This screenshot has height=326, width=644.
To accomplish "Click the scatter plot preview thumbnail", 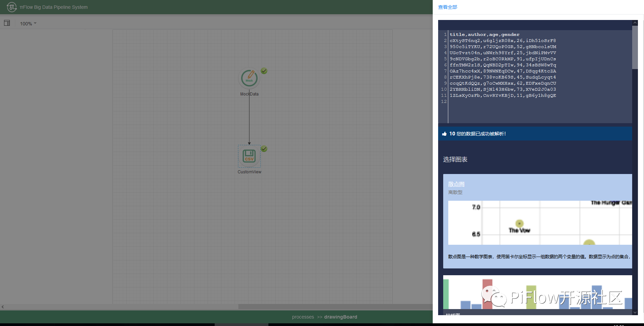I will coord(540,222).
